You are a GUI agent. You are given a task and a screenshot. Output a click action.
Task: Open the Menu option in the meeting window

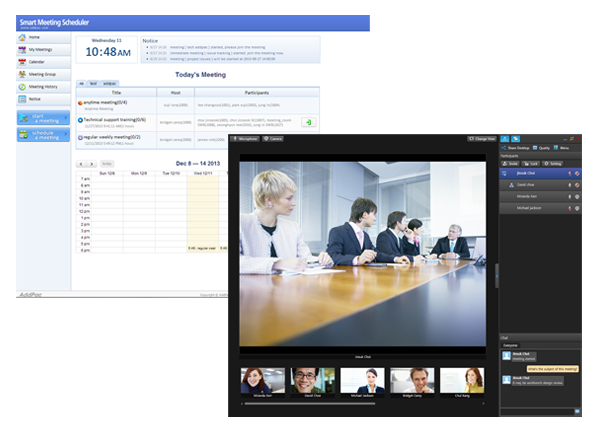561,148
